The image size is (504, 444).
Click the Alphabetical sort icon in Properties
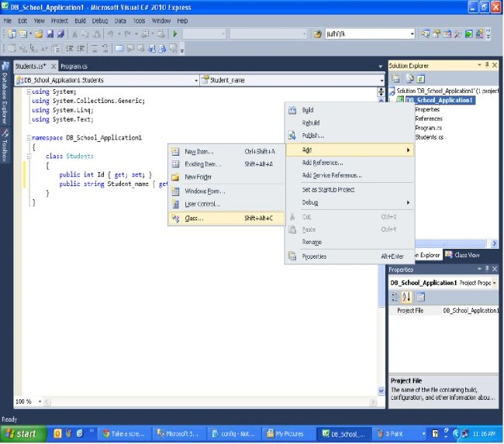[406, 298]
